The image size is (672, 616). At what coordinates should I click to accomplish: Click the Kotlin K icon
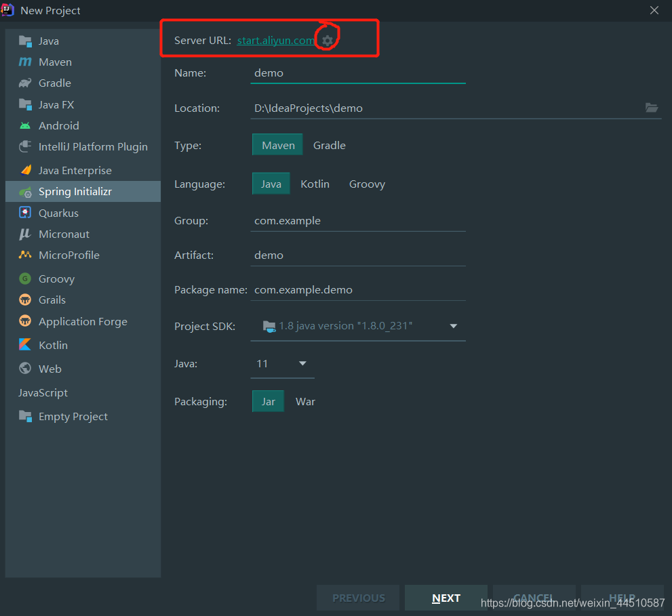[x=25, y=344]
